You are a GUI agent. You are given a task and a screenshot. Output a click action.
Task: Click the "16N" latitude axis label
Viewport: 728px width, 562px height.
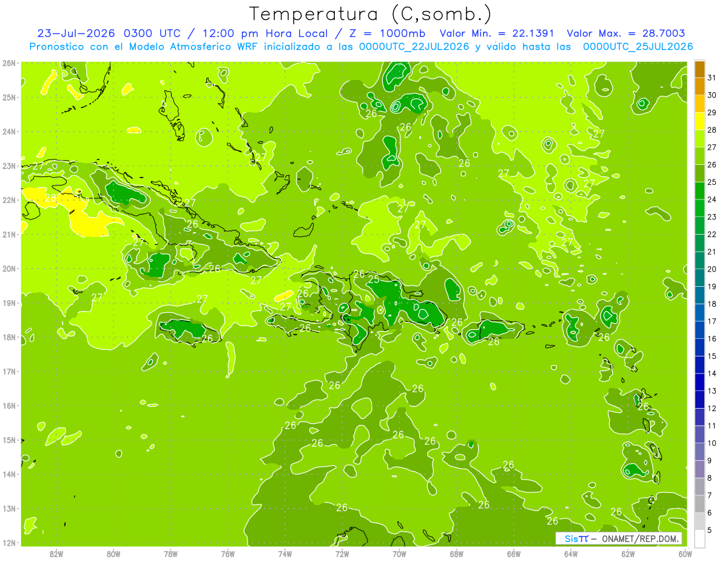tap(8, 406)
